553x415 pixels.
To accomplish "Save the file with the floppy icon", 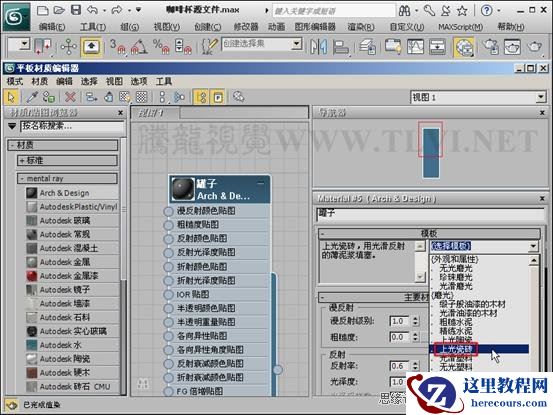I will click(x=76, y=10).
